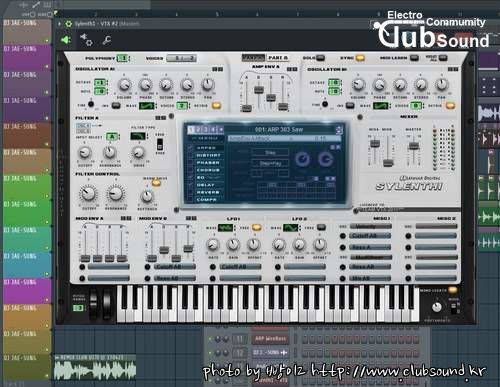
Task: Click the green speaker icon in plugin toolbar
Action: (66, 40)
